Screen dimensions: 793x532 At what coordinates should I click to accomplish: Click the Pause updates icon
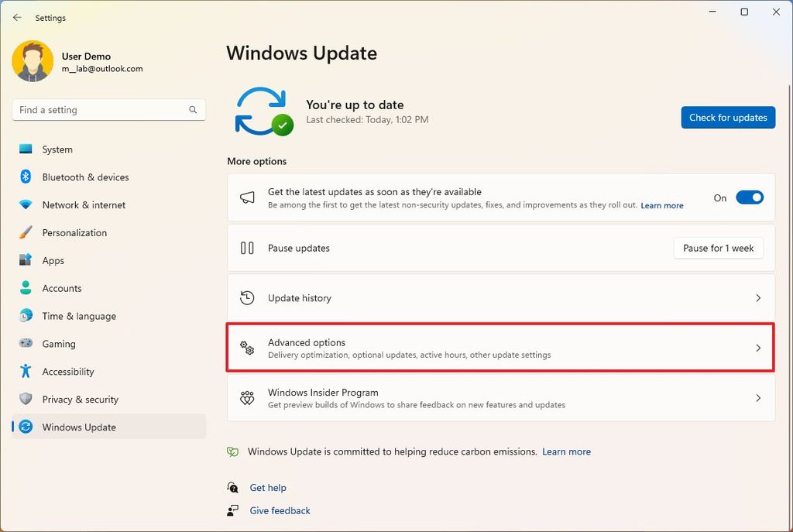[247, 248]
